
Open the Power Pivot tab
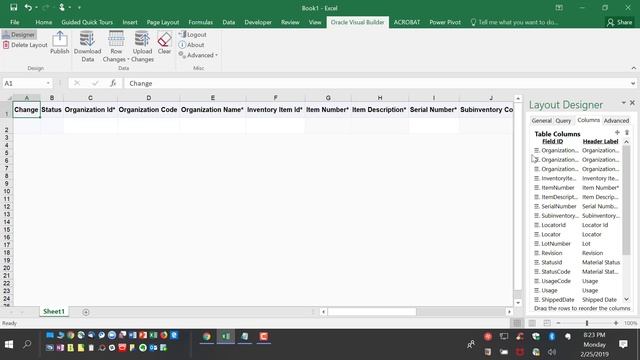coord(445,22)
